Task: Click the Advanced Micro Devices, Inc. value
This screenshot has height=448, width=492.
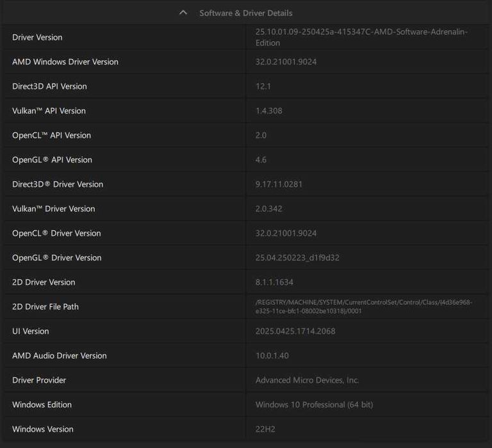Action: pos(307,380)
